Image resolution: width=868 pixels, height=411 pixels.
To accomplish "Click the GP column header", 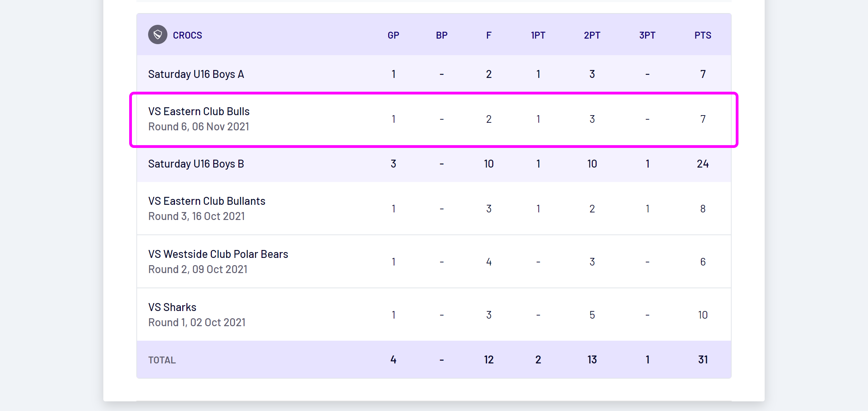I will pos(393,35).
